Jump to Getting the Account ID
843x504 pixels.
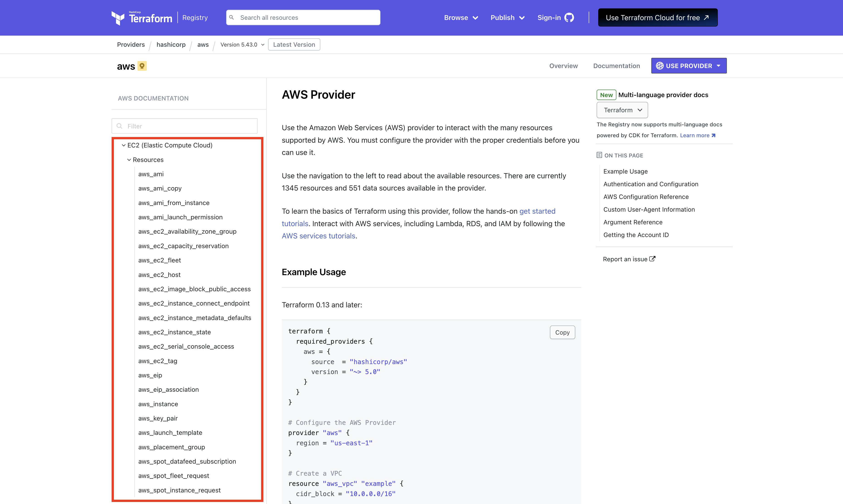coord(636,235)
